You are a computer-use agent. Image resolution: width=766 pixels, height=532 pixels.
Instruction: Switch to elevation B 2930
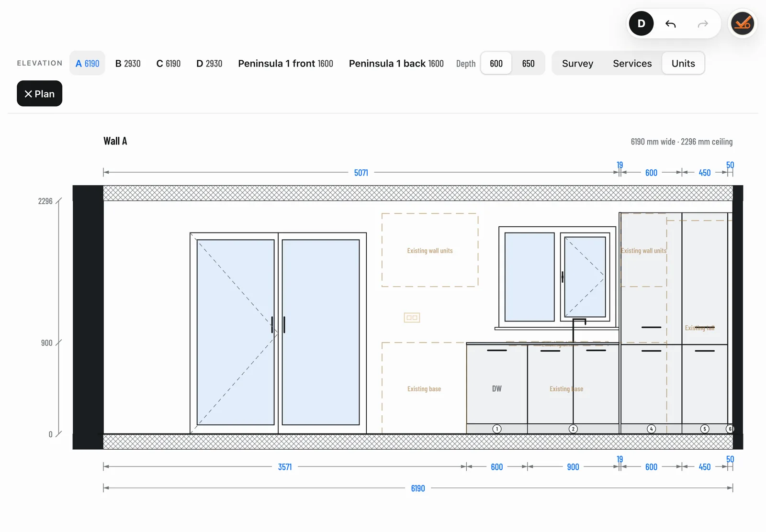128,63
